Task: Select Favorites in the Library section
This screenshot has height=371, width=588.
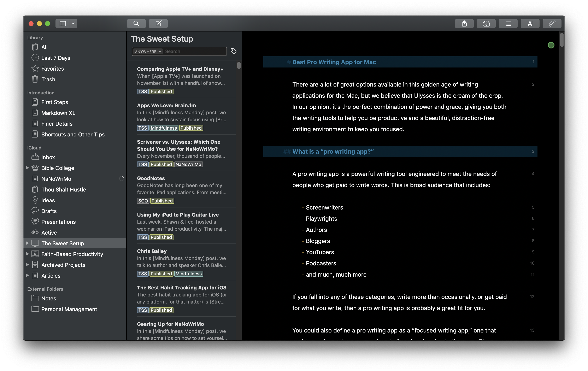Action: [x=53, y=68]
